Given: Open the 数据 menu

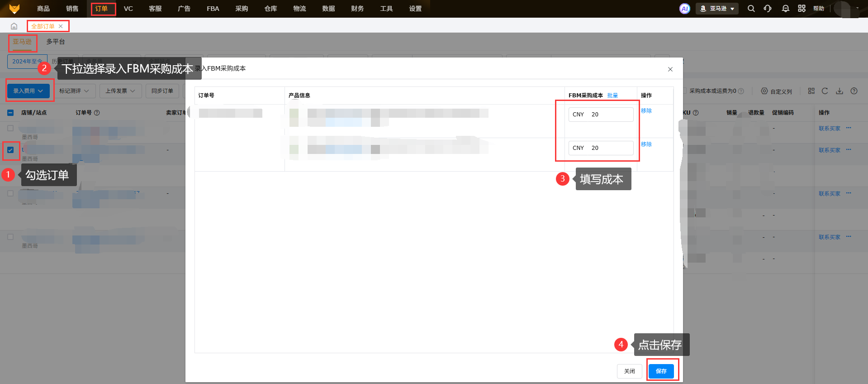Looking at the screenshot, I should click(329, 9).
